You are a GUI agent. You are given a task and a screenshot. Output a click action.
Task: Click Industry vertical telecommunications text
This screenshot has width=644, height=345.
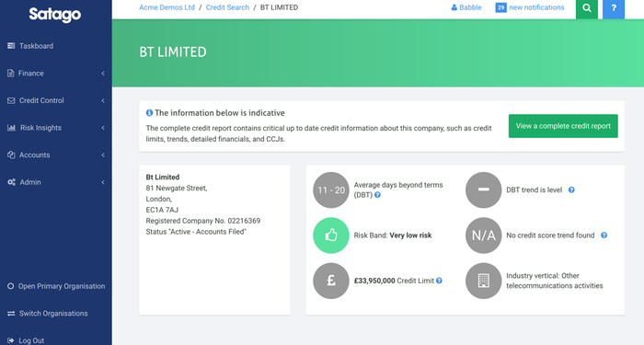pos(555,281)
